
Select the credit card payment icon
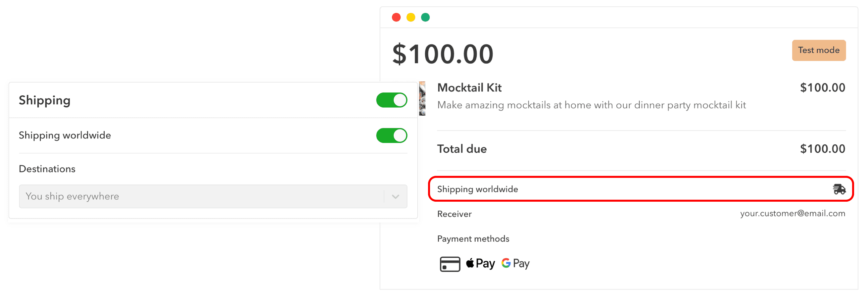tap(450, 264)
